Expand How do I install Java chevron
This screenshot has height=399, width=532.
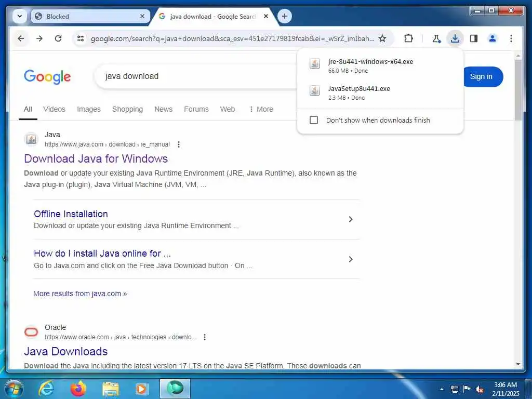coord(351,259)
